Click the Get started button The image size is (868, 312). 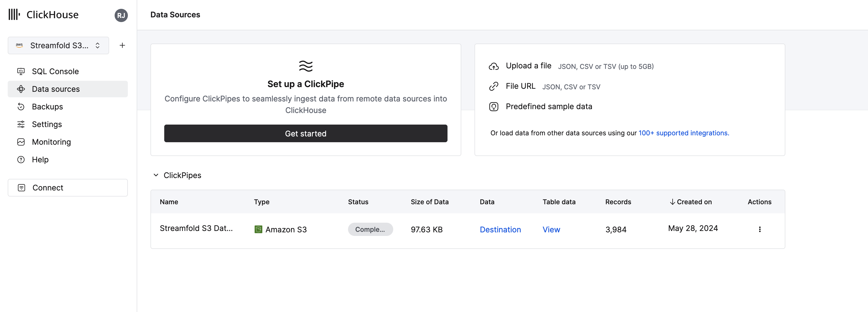coord(306,133)
